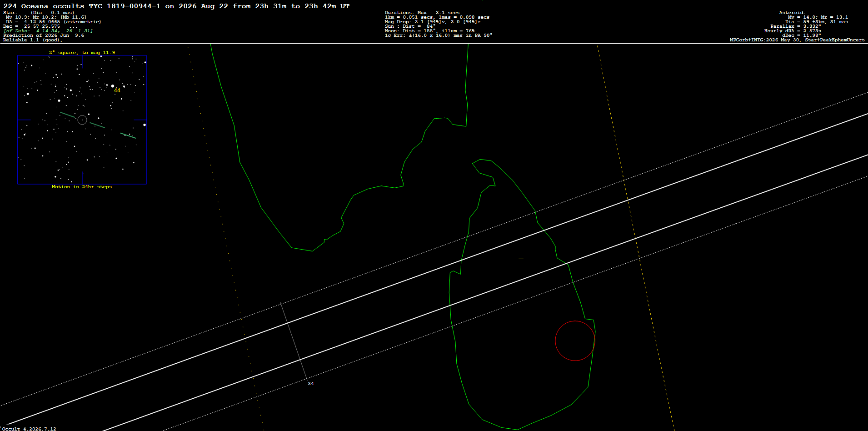
Task: Click 'Durations: Max = 3.1 secs'
Action: [x=422, y=13]
